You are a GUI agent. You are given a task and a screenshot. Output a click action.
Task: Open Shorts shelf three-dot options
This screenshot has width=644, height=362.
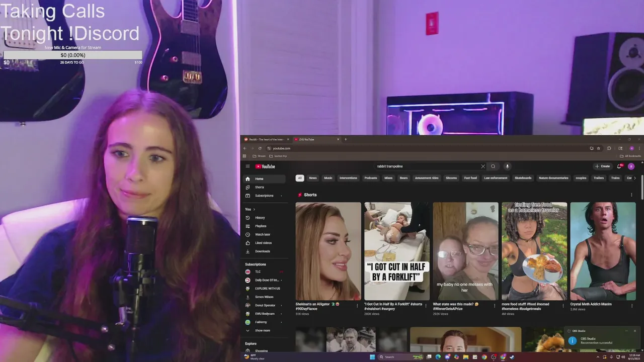[x=631, y=195]
